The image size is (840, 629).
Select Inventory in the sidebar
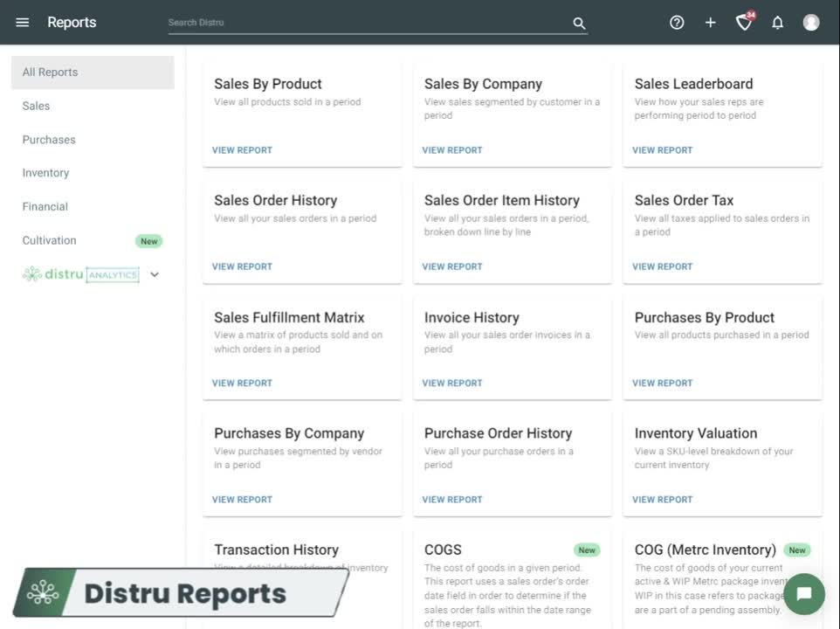[45, 172]
